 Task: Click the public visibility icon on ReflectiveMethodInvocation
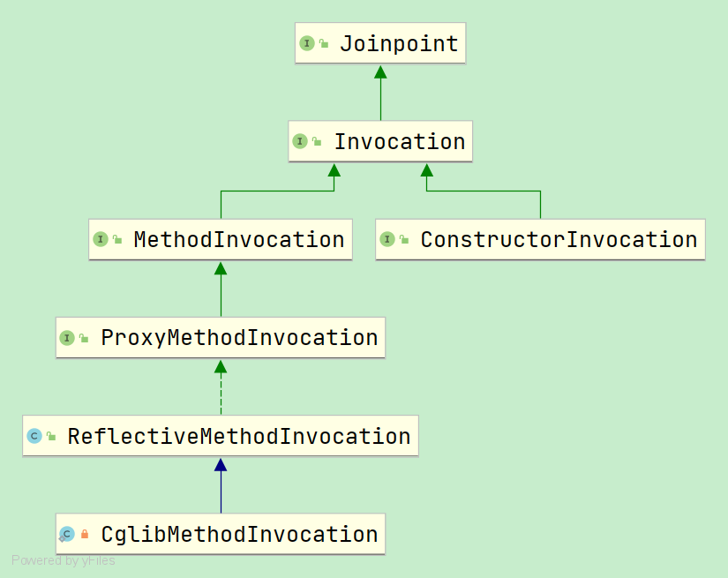[51, 437]
